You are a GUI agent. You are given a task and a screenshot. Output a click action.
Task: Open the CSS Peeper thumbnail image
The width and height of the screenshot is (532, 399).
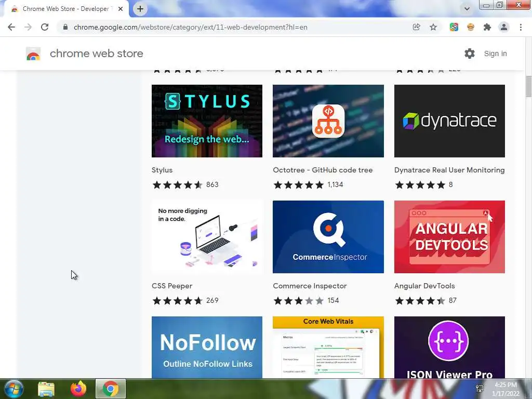(207, 237)
